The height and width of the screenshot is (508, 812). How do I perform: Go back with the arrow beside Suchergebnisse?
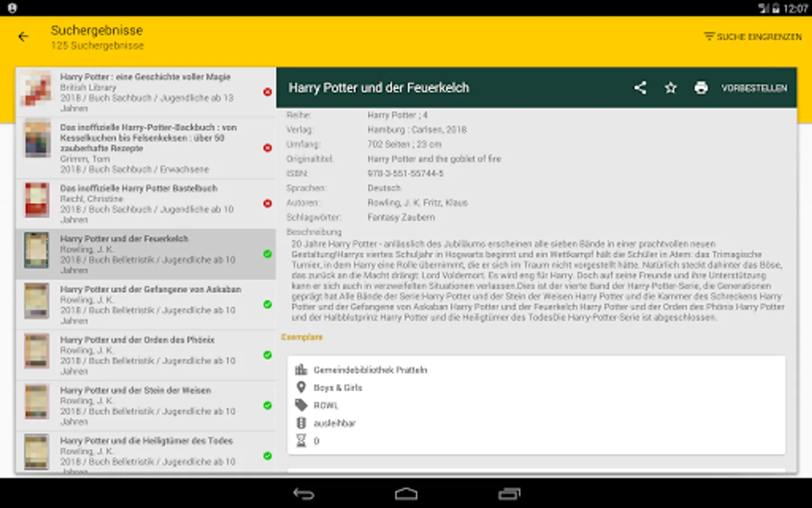click(23, 37)
